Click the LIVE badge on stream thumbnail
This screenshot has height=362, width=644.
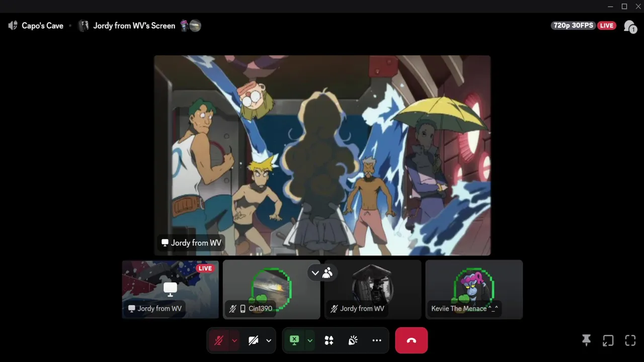pyautogui.click(x=205, y=268)
